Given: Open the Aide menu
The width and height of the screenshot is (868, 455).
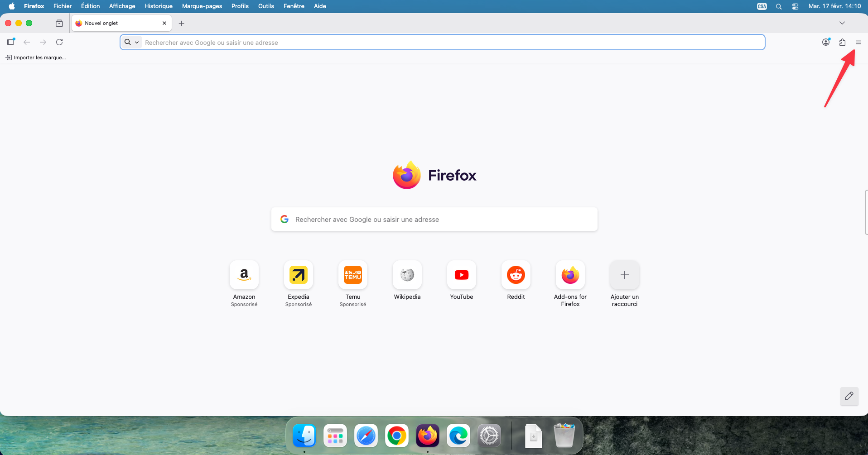Looking at the screenshot, I should pos(320,6).
